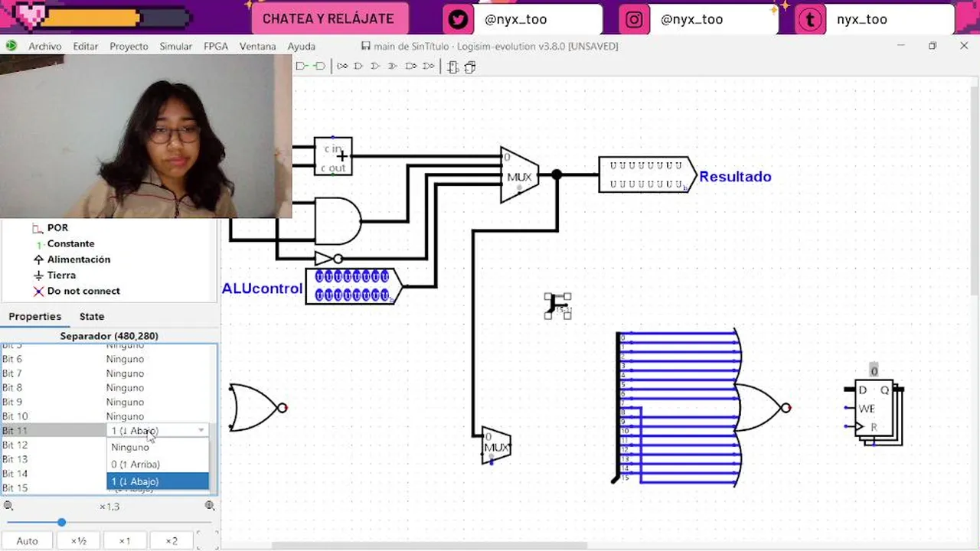This screenshot has height=551, width=980.
Task: Select the small MUX at canvas bottom
Action: click(x=496, y=445)
